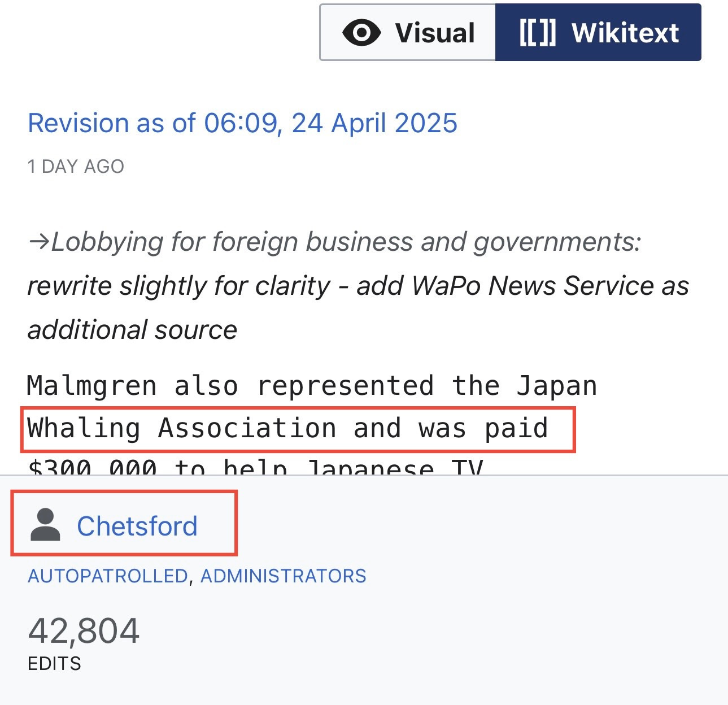Click the EDITS label under the count
This screenshot has height=705, width=728.
click(x=54, y=663)
